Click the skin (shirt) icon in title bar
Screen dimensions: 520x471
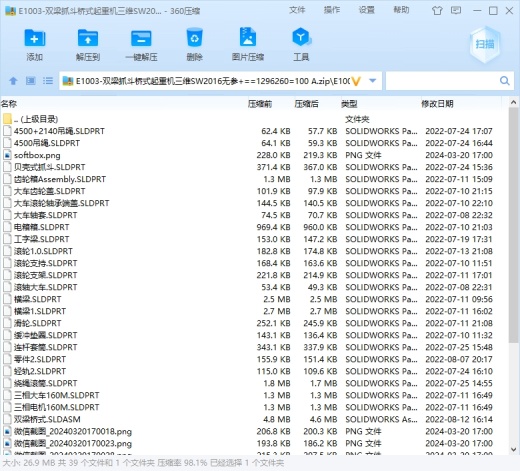coord(437,11)
